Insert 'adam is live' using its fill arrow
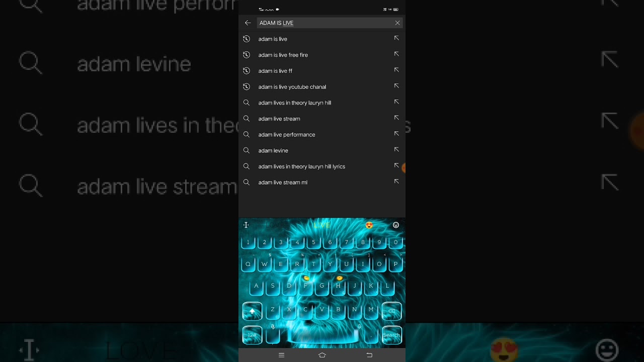The width and height of the screenshot is (644, 362). (396, 38)
